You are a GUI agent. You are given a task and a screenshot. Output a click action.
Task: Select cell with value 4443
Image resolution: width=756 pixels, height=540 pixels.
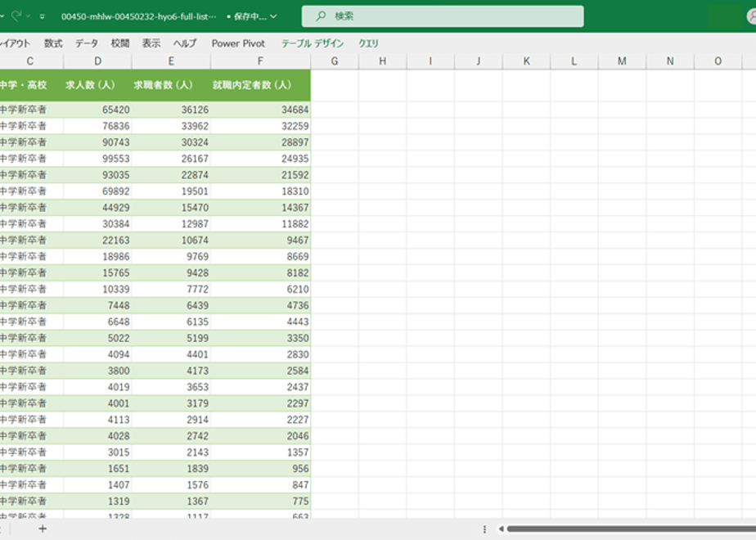click(x=260, y=322)
